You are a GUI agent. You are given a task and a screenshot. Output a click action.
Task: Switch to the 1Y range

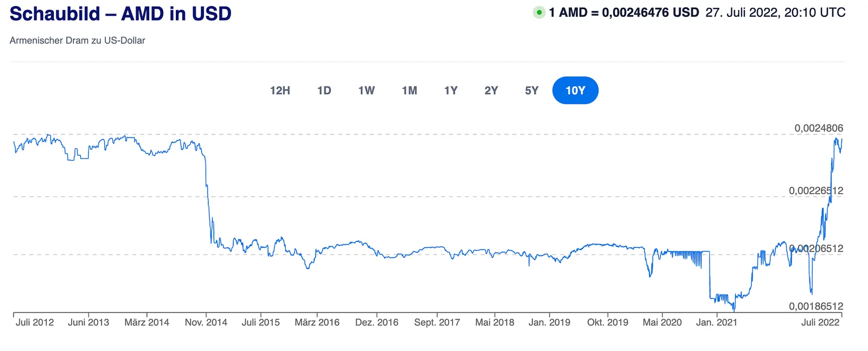pyautogui.click(x=451, y=91)
